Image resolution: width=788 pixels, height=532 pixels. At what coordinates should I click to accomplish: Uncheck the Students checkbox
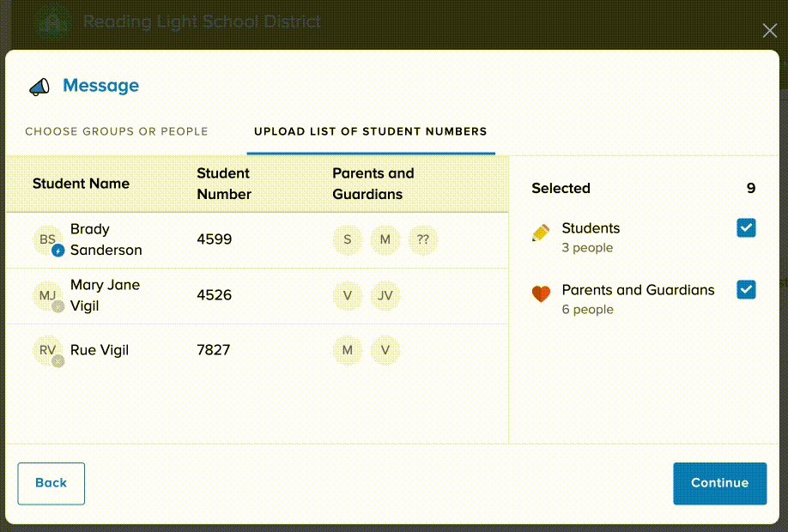[x=746, y=227]
